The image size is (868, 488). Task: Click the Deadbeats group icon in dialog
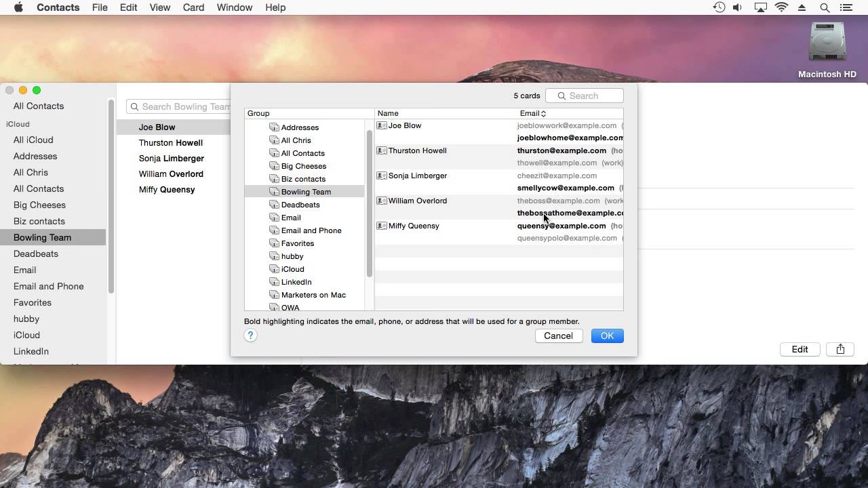[x=274, y=205]
